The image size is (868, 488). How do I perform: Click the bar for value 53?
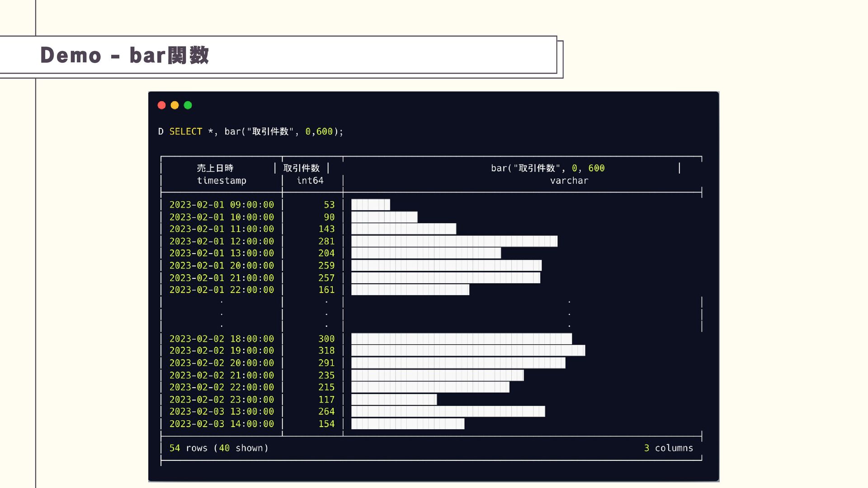click(370, 205)
